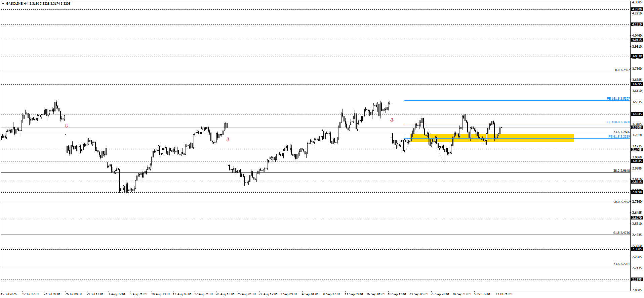Click the FE 100.0 3.3480 expansion label

point(618,122)
